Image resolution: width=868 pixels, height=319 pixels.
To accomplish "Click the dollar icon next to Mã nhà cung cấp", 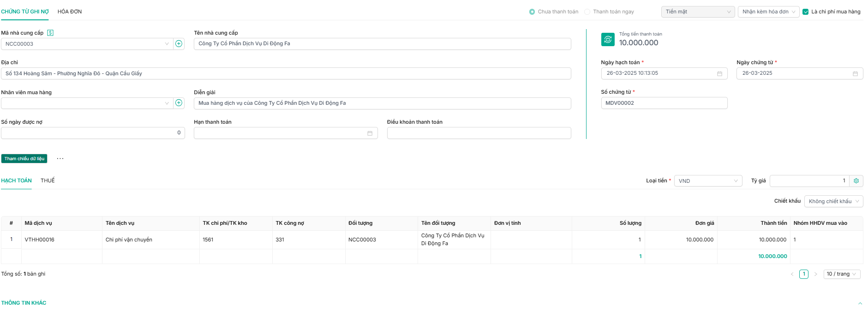I will 50,33.
